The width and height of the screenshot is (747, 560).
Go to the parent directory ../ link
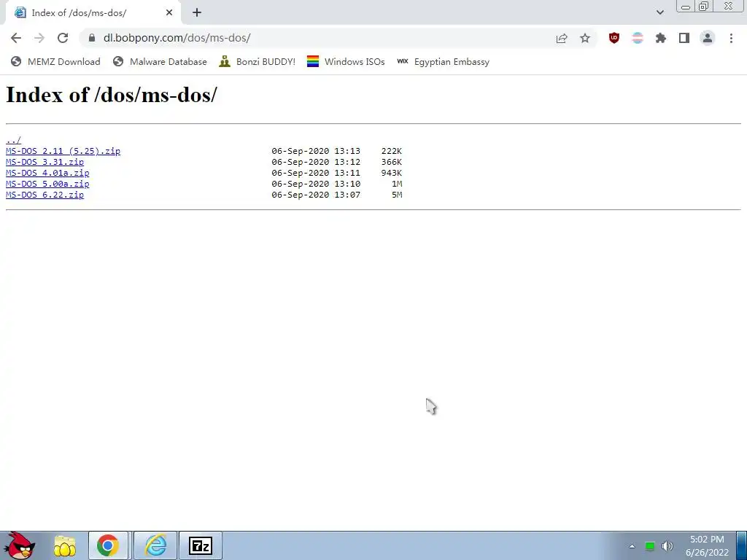point(13,140)
